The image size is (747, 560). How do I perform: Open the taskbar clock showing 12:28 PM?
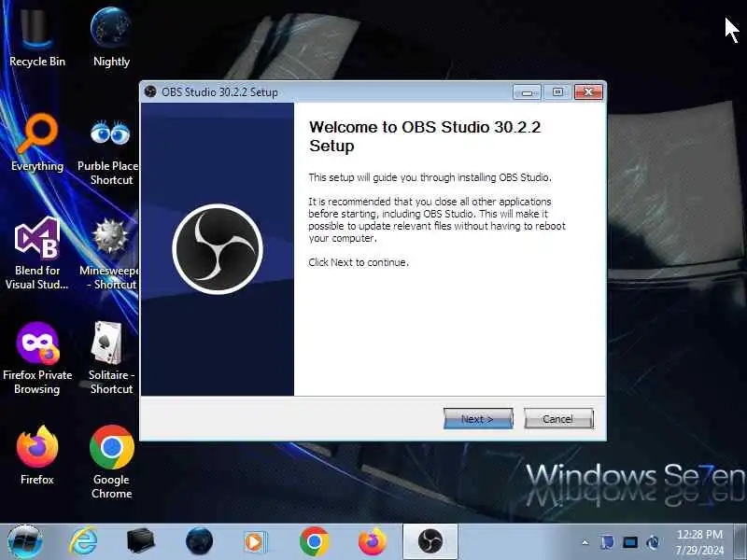click(x=699, y=542)
